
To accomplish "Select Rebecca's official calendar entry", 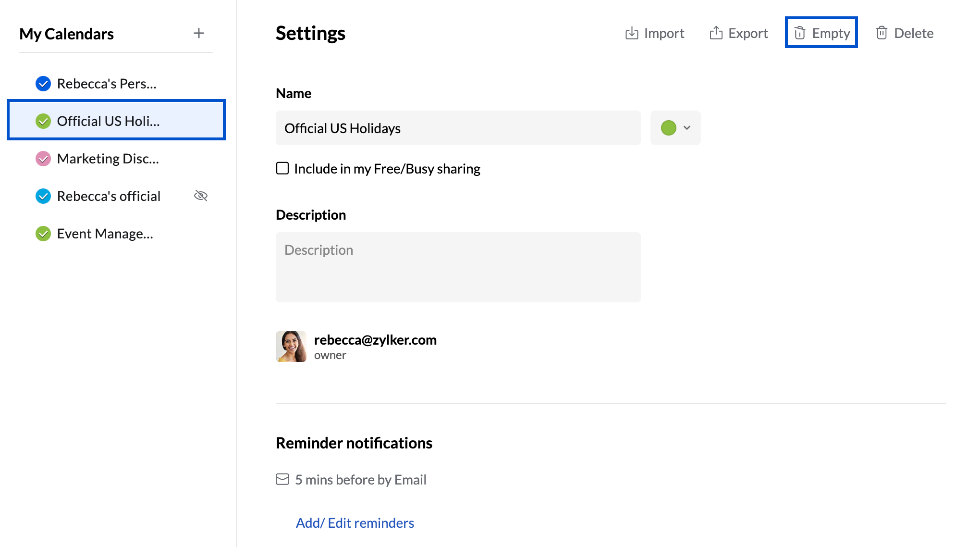I will 109,196.
